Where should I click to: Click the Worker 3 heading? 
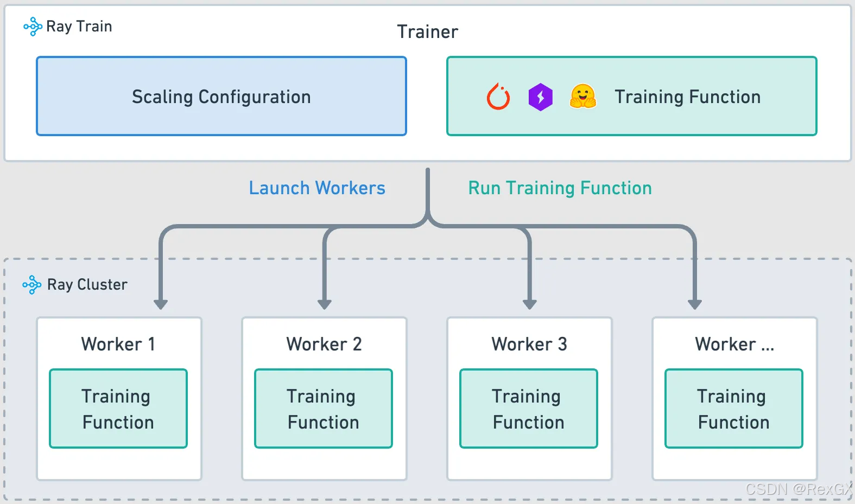tap(529, 344)
